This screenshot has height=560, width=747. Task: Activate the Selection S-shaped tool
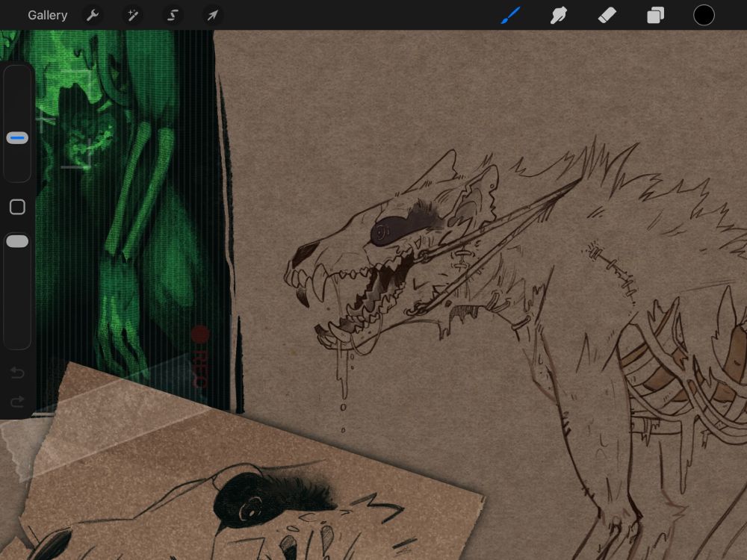coord(173,15)
